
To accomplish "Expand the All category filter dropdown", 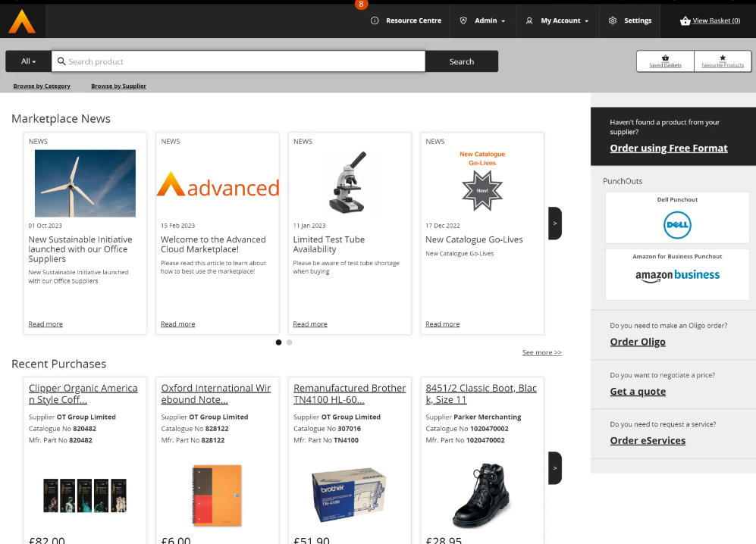I will point(28,61).
